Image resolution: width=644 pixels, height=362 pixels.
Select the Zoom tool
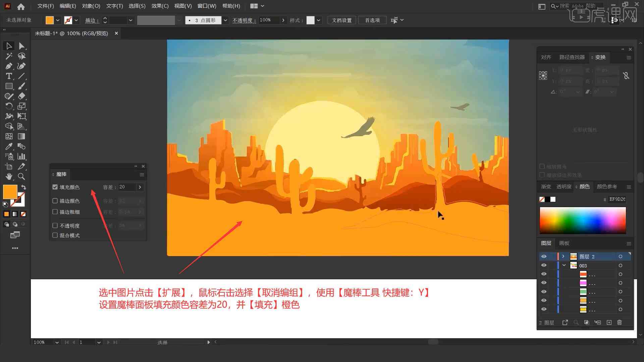tap(21, 176)
